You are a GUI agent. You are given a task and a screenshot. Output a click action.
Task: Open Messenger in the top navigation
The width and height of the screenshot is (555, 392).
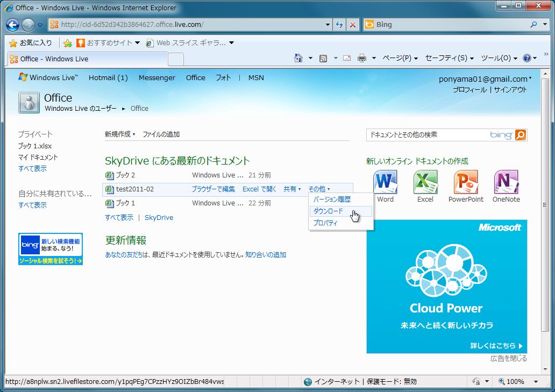point(157,77)
